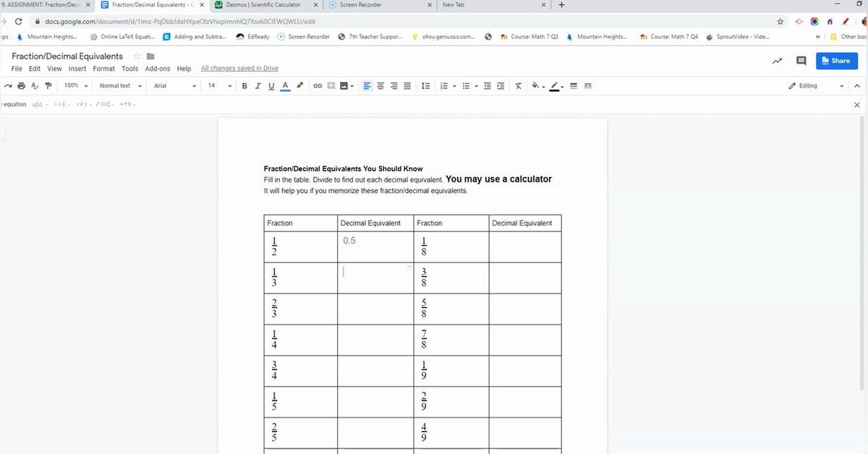
Task: Click the insert image icon
Action: pos(344,86)
